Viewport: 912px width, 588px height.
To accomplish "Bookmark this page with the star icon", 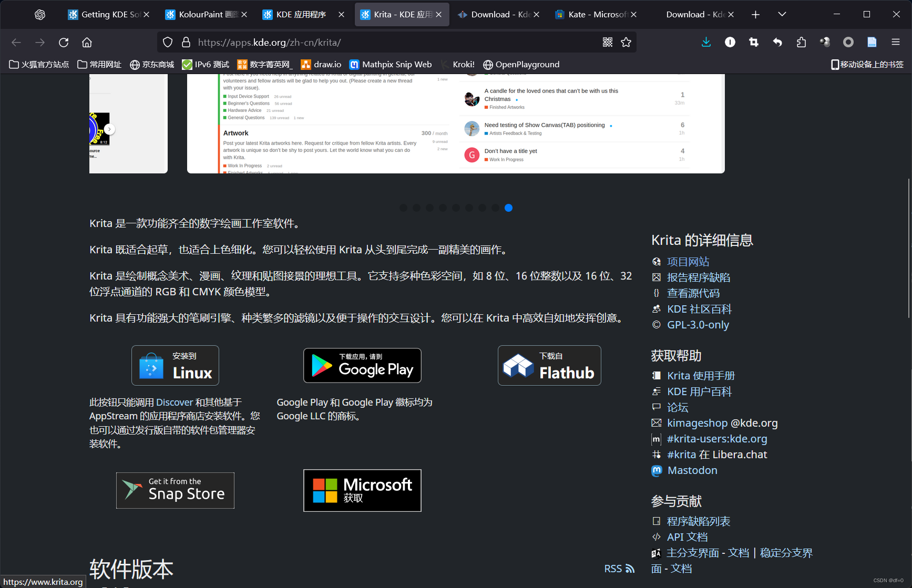I will tap(626, 42).
